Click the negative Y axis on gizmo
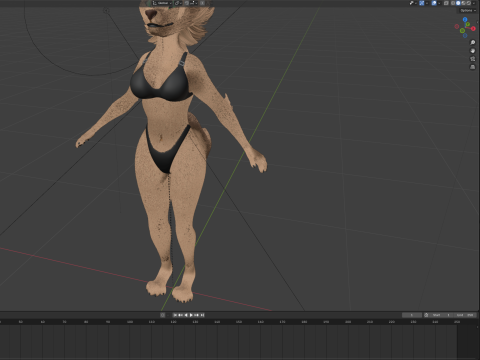Image resolution: width=480 pixels, height=360 pixels. click(462, 31)
